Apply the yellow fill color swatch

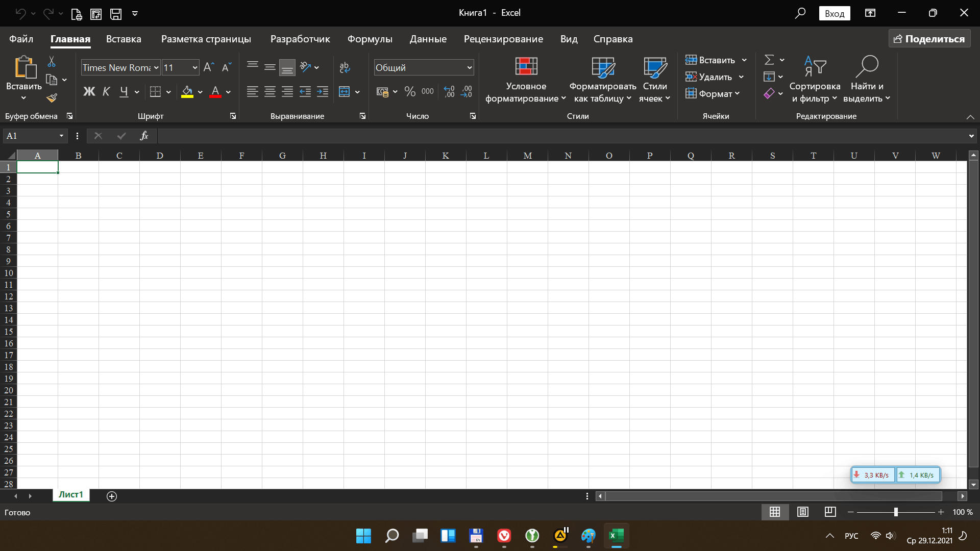pos(187,92)
